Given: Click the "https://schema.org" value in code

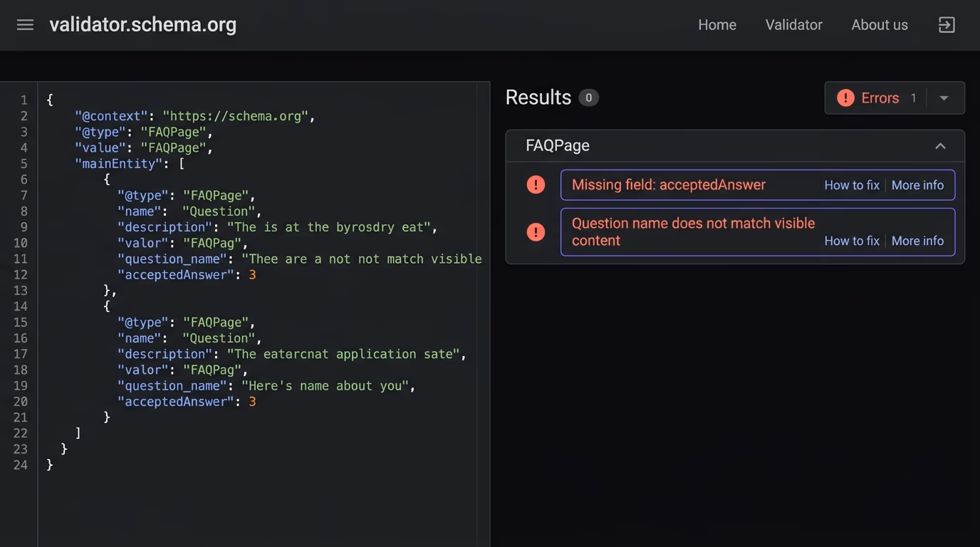Looking at the screenshot, I should pyautogui.click(x=236, y=116).
